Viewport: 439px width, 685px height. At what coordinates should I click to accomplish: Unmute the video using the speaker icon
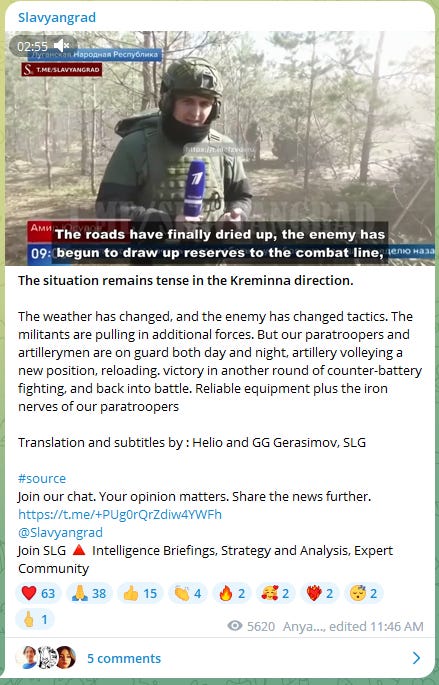61,45
